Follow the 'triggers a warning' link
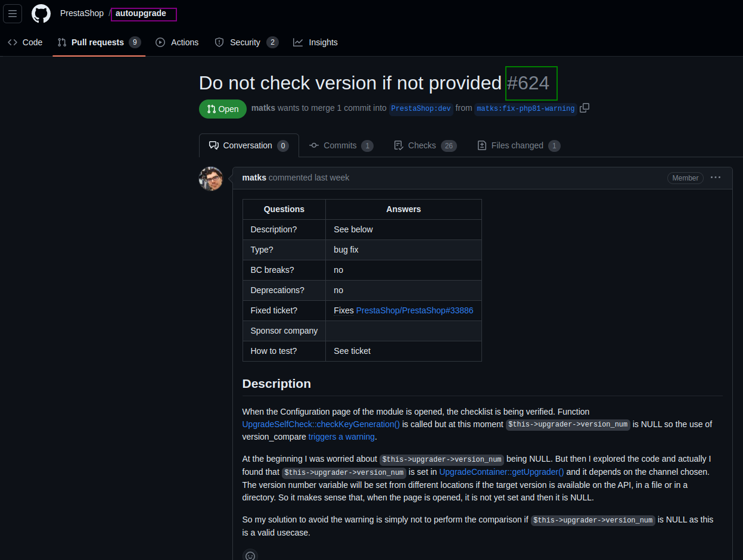The height and width of the screenshot is (560, 743). (341, 437)
